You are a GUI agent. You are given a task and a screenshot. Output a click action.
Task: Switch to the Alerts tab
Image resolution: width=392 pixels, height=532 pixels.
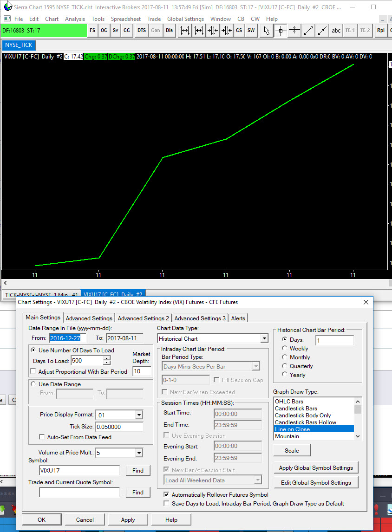238,318
